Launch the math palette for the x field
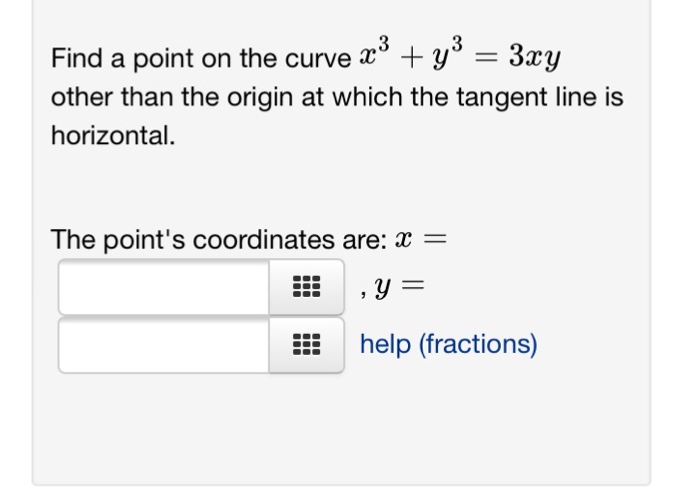 pyautogui.click(x=306, y=287)
